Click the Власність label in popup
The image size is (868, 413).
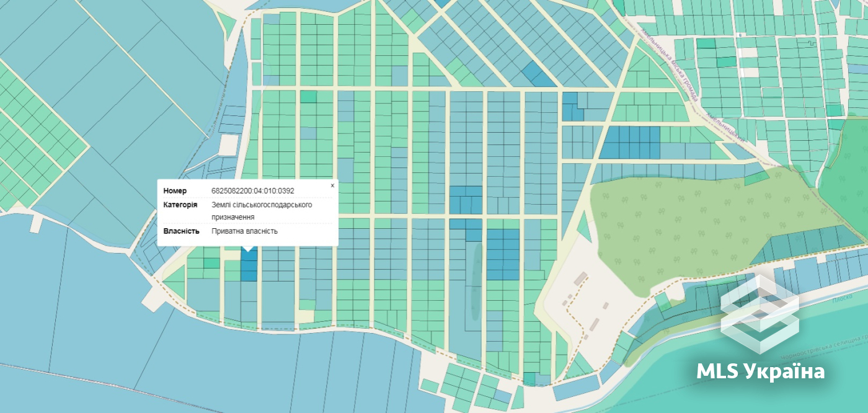[181, 231]
